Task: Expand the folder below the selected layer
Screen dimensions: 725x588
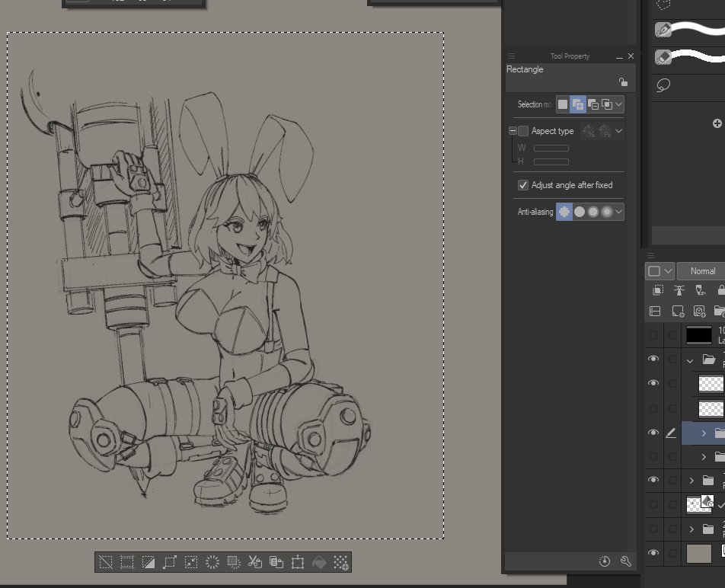Action: click(704, 457)
